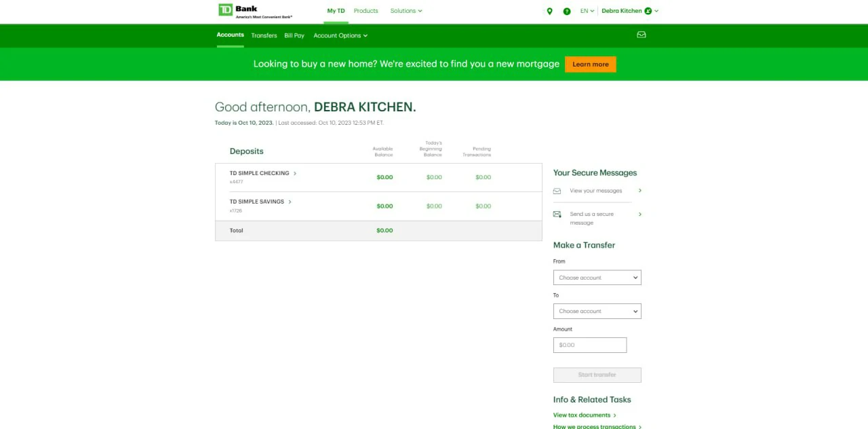Viewport: 868px width, 429px height.
Task: Click chevron beside TD SIMPLE CHECKING
Action: click(x=295, y=173)
